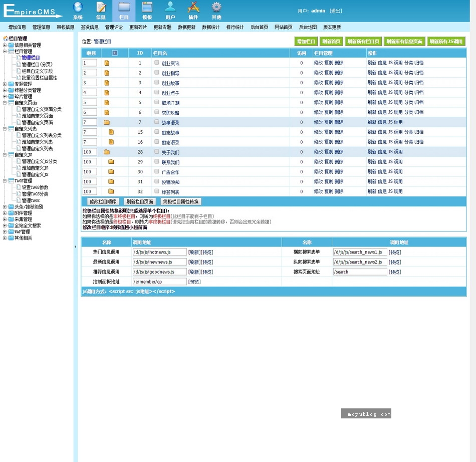Expand the 碎片管理 tree node
Image resolution: width=476 pixels, height=462 pixels.
(x=5, y=97)
